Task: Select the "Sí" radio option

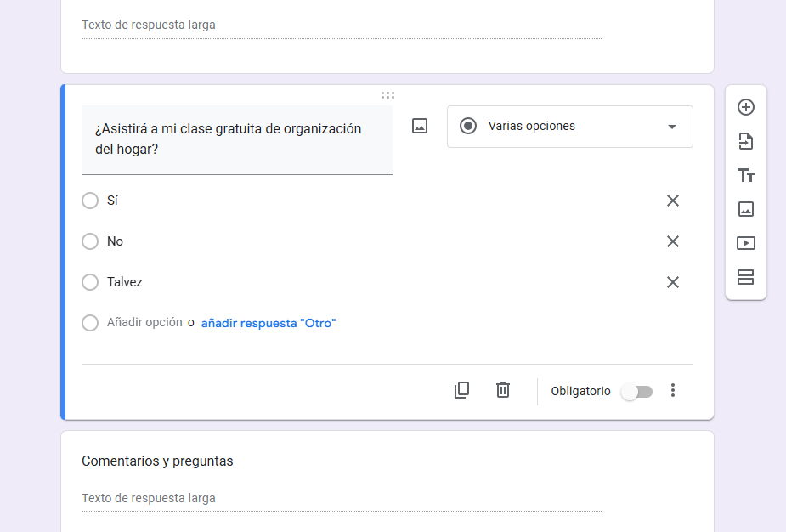Action: (90, 201)
